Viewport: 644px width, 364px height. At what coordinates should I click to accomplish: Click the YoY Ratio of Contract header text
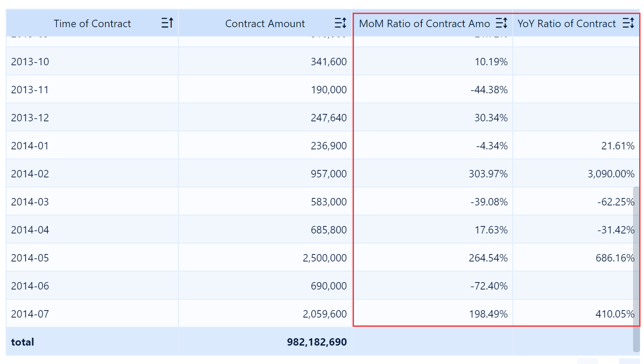(x=567, y=24)
